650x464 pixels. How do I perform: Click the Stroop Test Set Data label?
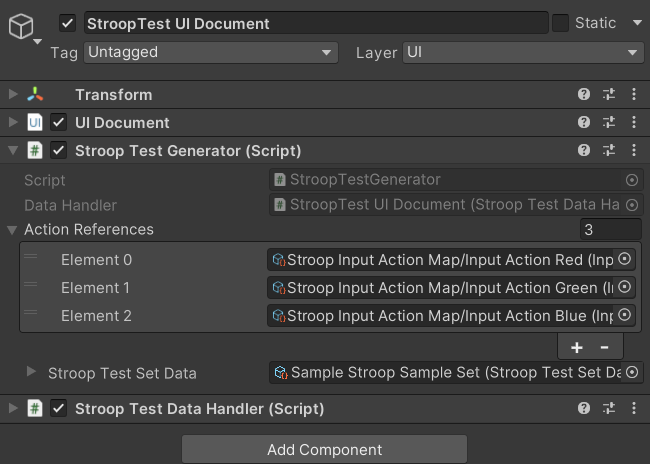(122, 373)
